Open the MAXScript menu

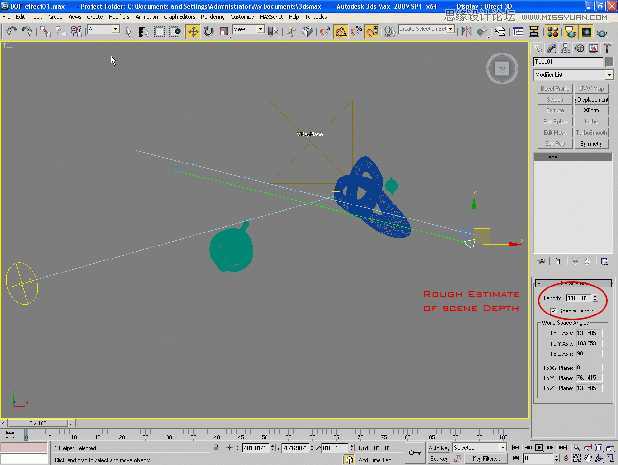(271, 17)
